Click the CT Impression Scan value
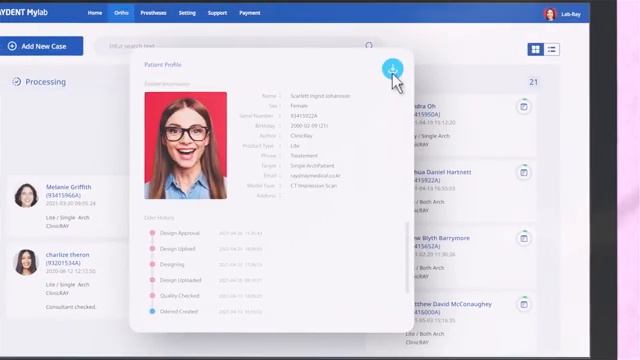Image resolution: width=640 pixels, height=360 pixels. pos(313,186)
